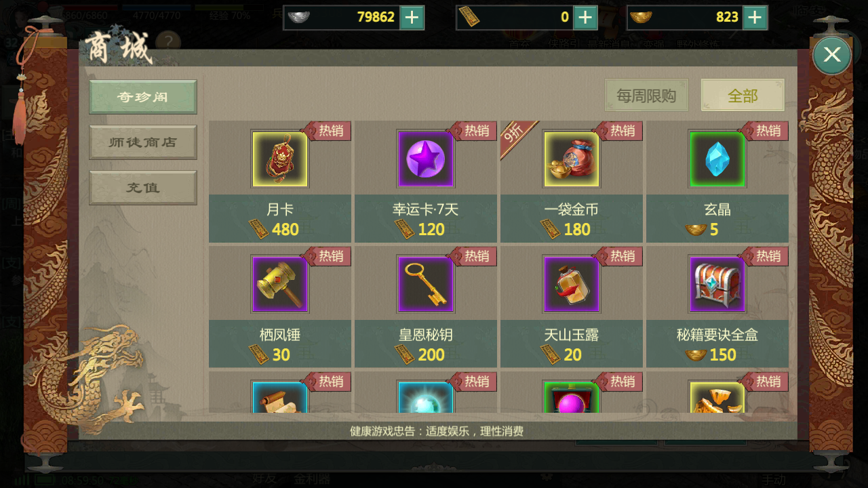This screenshot has width=868, height=488.
Task: Tap the blue 玄晶 crystal icon
Action: (x=717, y=159)
